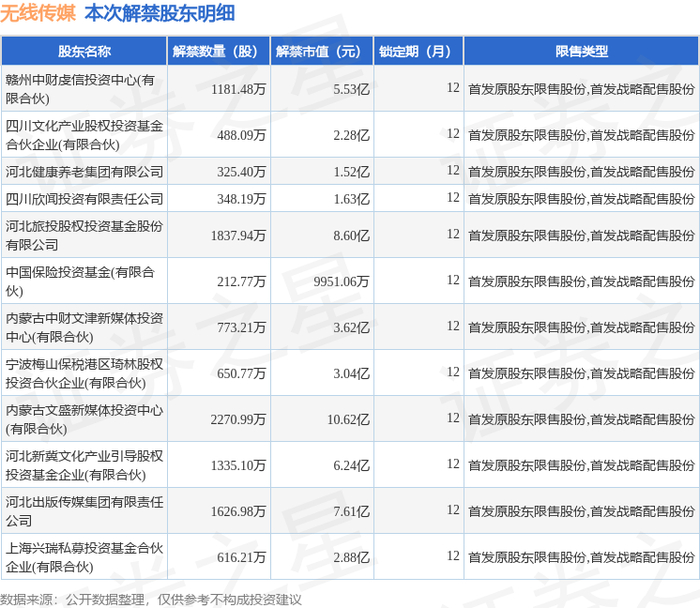This screenshot has height=608, width=700.
Task: Click the quantity cell 2270.99万
Action: click(238, 420)
